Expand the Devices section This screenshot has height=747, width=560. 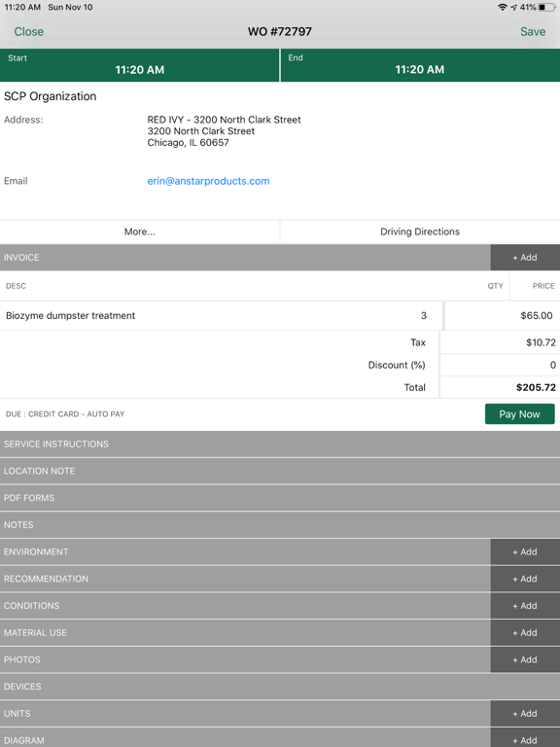[x=280, y=687]
